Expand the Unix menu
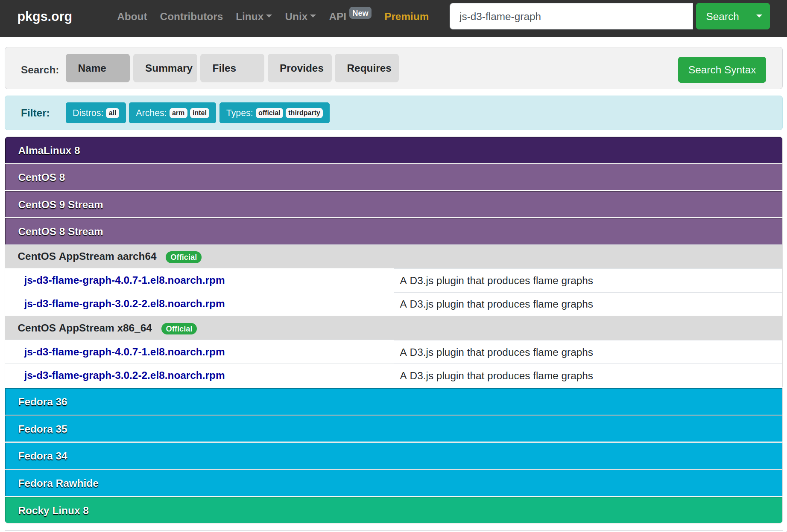 pyautogui.click(x=300, y=17)
